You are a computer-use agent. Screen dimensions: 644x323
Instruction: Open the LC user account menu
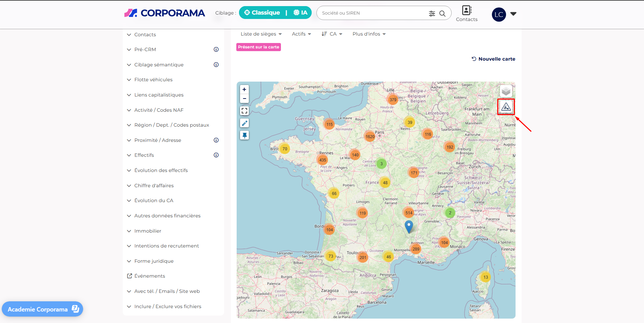(504, 14)
